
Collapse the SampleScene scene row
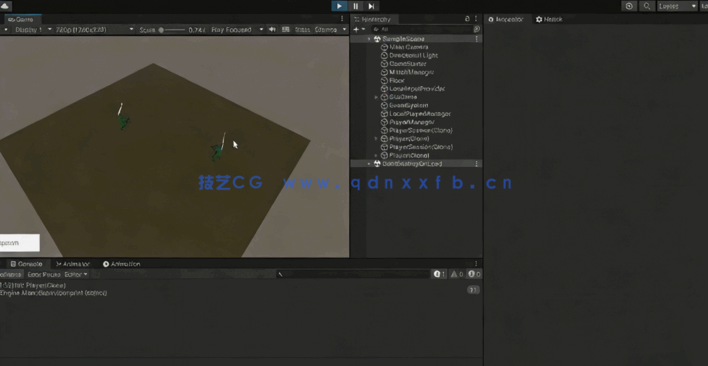point(369,39)
